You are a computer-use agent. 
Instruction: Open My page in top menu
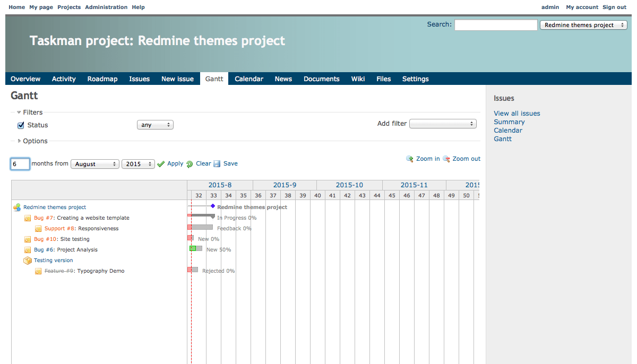pyautogui.click(x=41, y=7)
